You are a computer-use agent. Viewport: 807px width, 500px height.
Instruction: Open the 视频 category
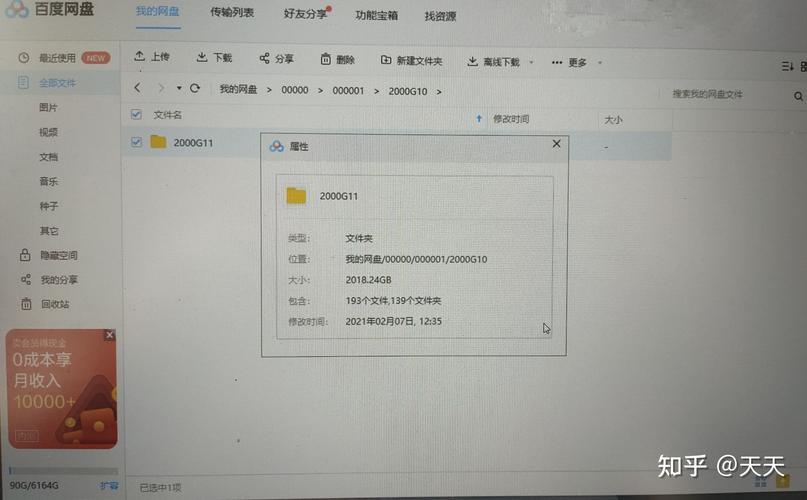click(48, 132)
